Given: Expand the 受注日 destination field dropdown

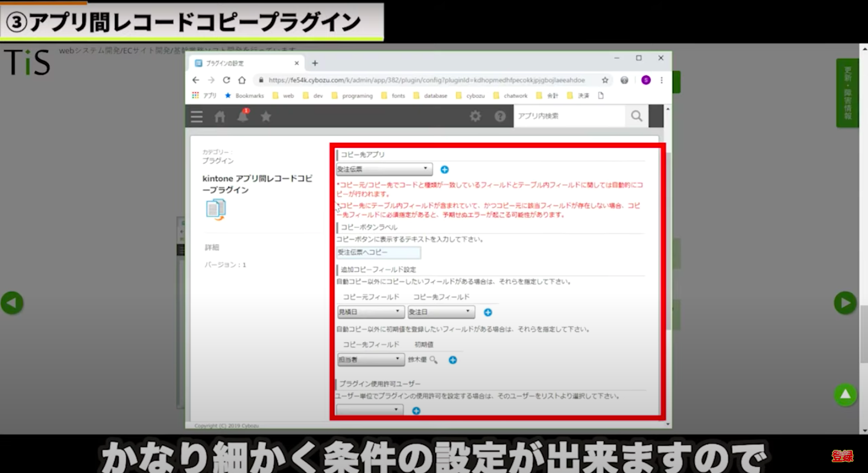Looking at the screenshot, I should [441, 312].
